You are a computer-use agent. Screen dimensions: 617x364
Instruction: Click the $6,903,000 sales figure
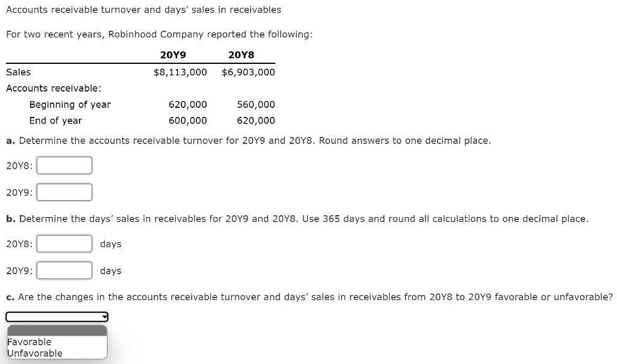pos(248,72)
